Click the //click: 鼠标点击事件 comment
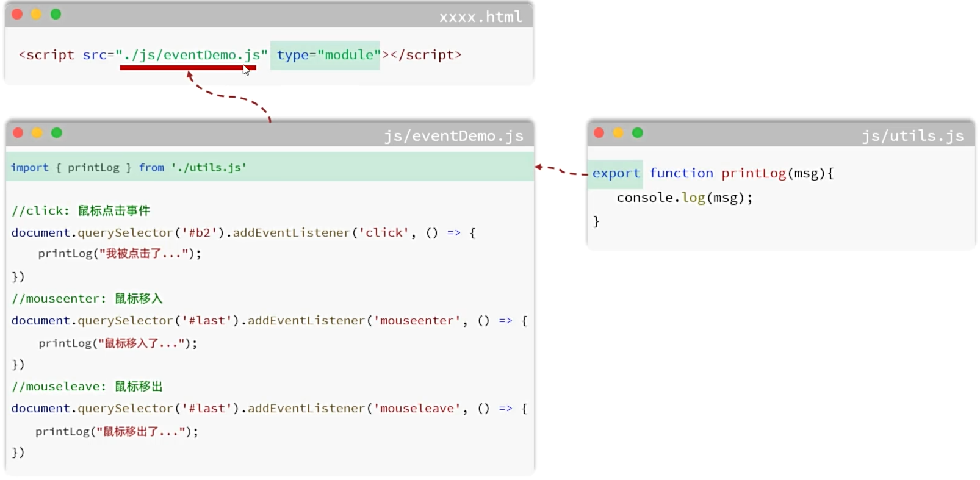This screenshot has height=480, width=980. (81, 210)
